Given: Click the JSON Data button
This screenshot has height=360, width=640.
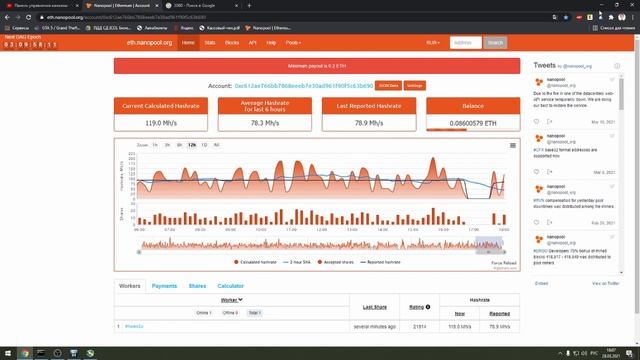Looking at the screenshot, I should coord(388,85).
